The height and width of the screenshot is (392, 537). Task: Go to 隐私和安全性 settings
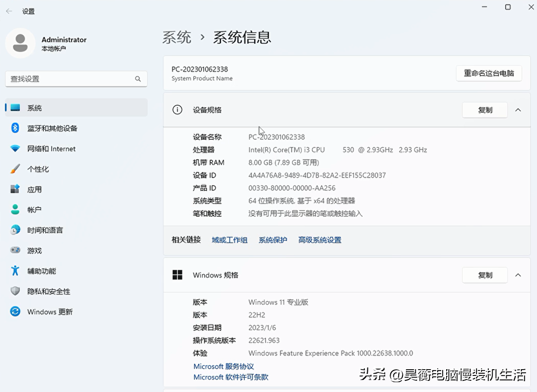[x=76, y=292]
